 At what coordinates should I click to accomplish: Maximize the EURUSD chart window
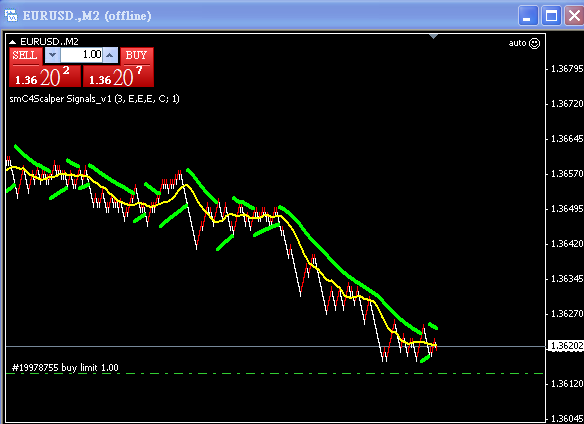pyautogui.click(x=551, y=16)
